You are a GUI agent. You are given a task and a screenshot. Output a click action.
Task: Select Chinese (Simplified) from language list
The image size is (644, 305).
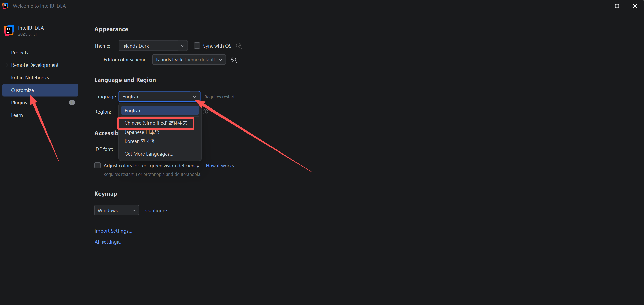click(156, 123)
